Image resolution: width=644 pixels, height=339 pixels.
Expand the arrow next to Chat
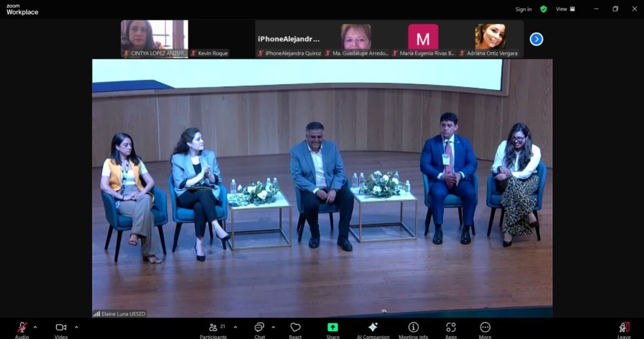click(273, 327)
